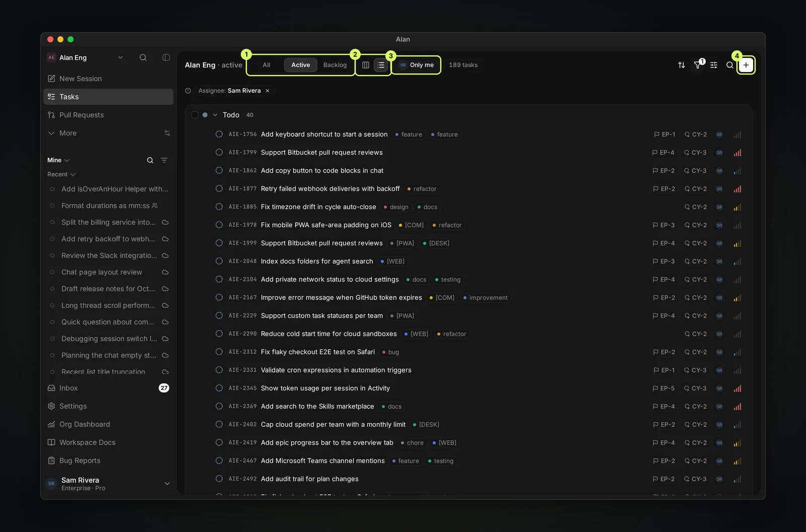Open task Add audit trail for plan changes
This screenshot has height=532, width=806.
310,479
